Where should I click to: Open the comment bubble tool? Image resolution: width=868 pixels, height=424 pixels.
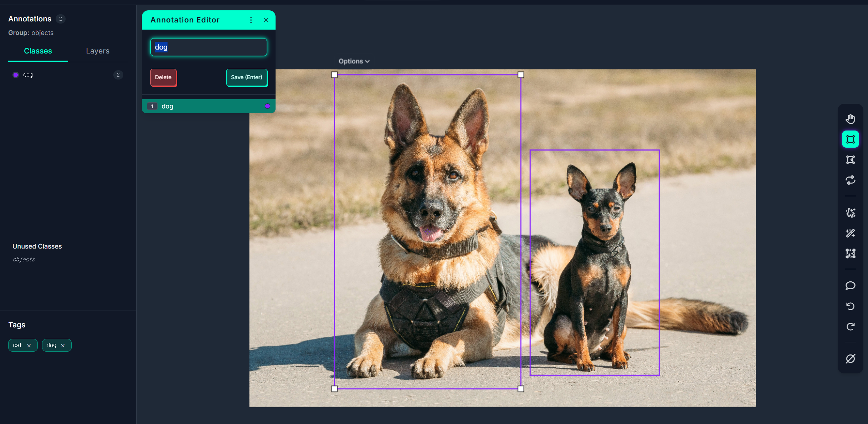click(x=850, y=286)
